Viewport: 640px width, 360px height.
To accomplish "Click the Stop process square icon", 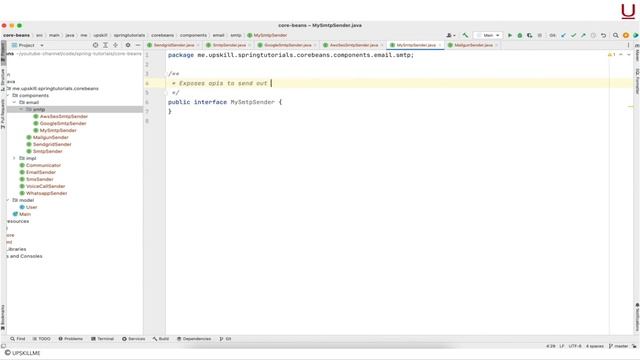I will (540, 36).
